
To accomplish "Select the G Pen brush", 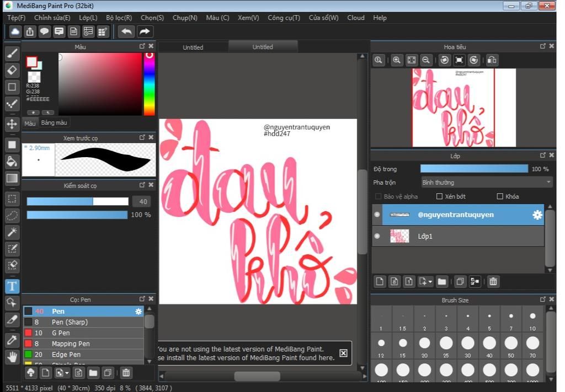I will [84, 333].
